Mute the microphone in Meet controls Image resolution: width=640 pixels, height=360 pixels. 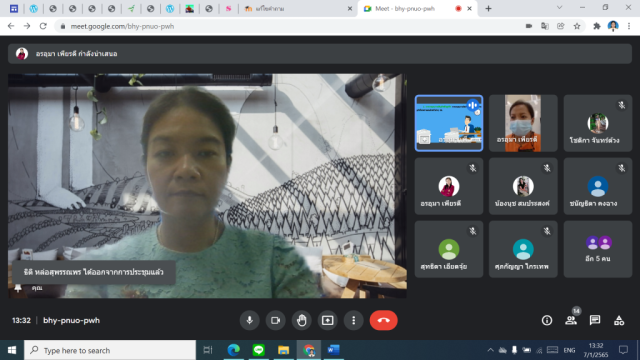pyautogui.click(x=249, y=320)
